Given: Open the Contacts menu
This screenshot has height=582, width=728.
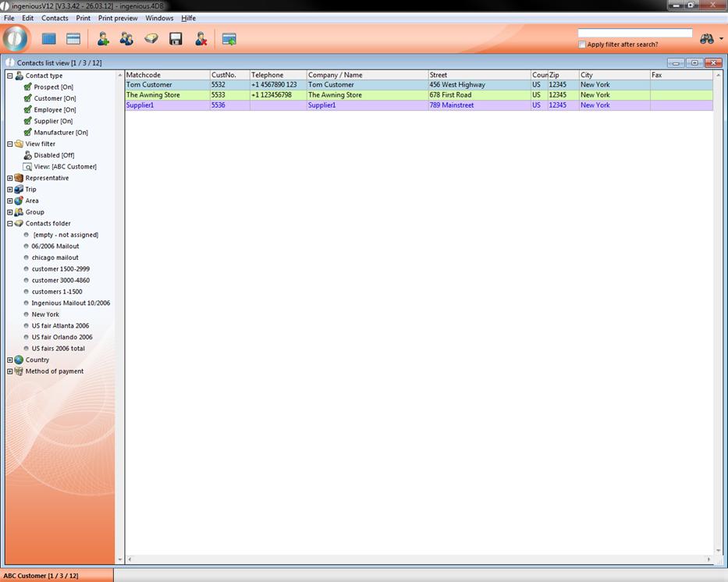Looking at the screenshot, I should pos(55,18).
